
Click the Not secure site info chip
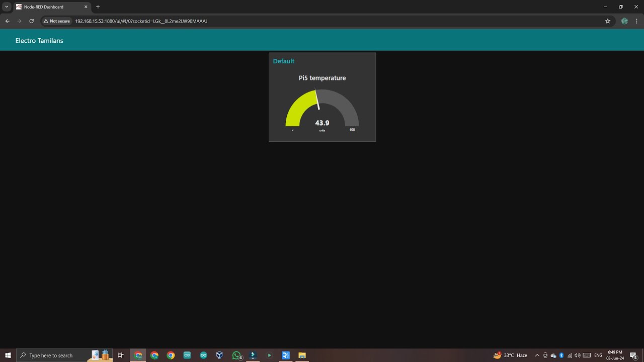56,21
